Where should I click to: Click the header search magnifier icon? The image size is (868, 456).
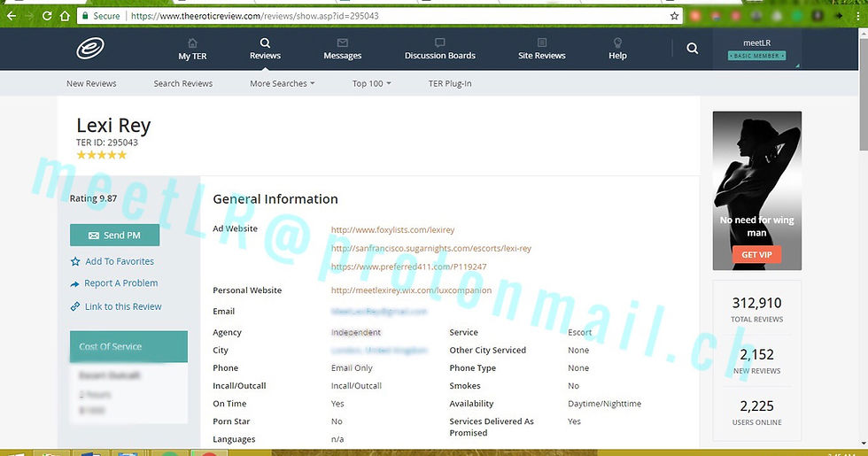[693, 48]
